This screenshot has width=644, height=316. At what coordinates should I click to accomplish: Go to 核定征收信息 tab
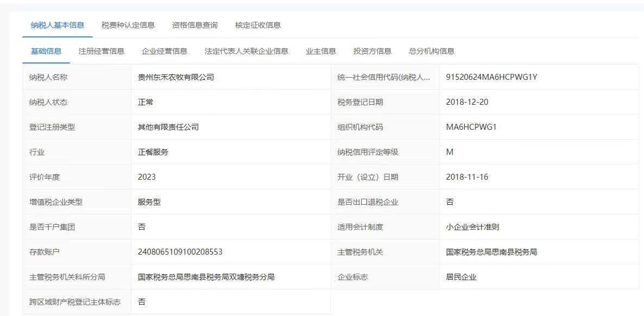pyautogui.click(x=258, y=25)
